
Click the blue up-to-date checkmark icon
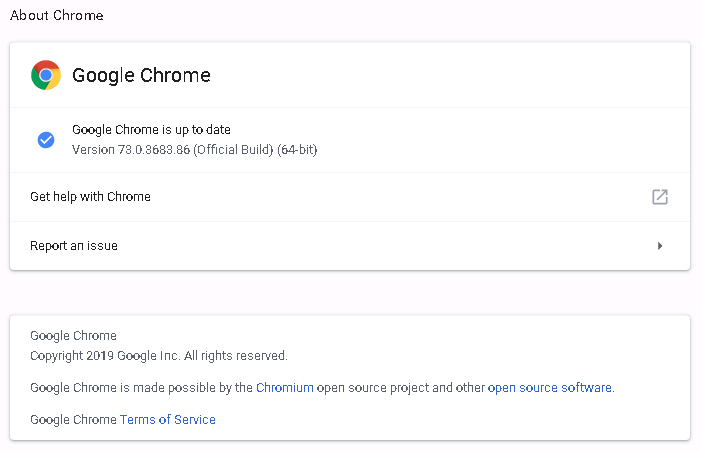tap(46, 140)
